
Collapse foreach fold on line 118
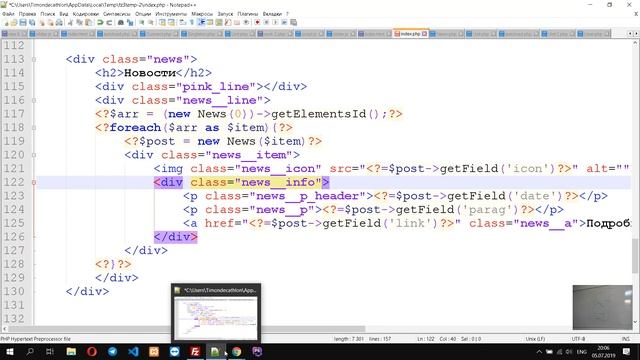tap(34, 128)
